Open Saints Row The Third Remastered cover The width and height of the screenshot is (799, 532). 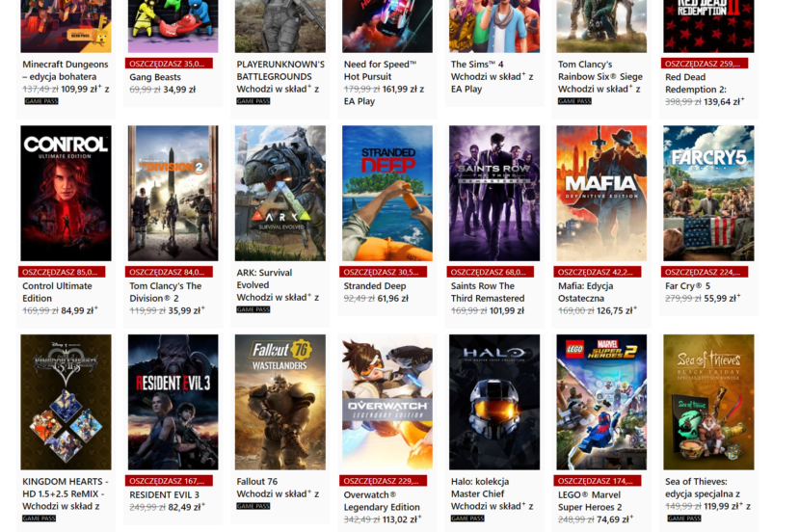494,193
